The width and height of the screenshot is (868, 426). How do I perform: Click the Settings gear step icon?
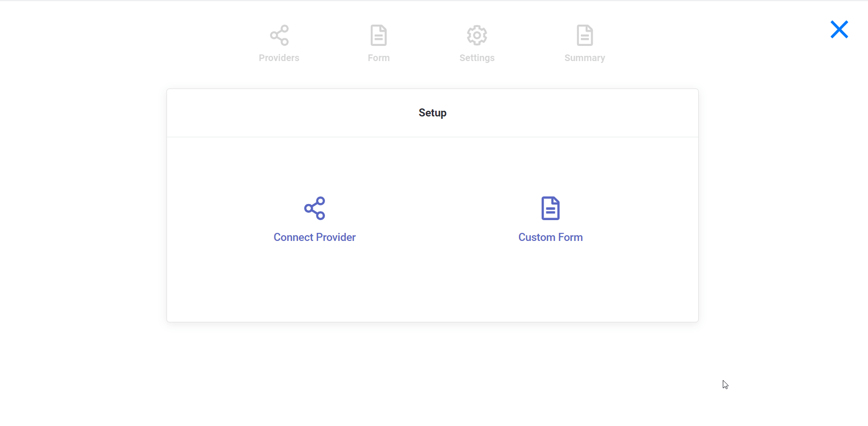tap(477, 35)
